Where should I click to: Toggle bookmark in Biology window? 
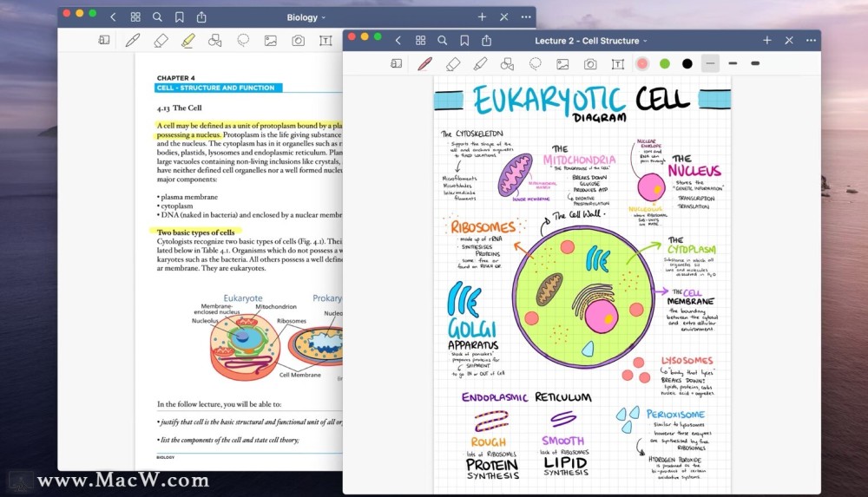[180, 17]
